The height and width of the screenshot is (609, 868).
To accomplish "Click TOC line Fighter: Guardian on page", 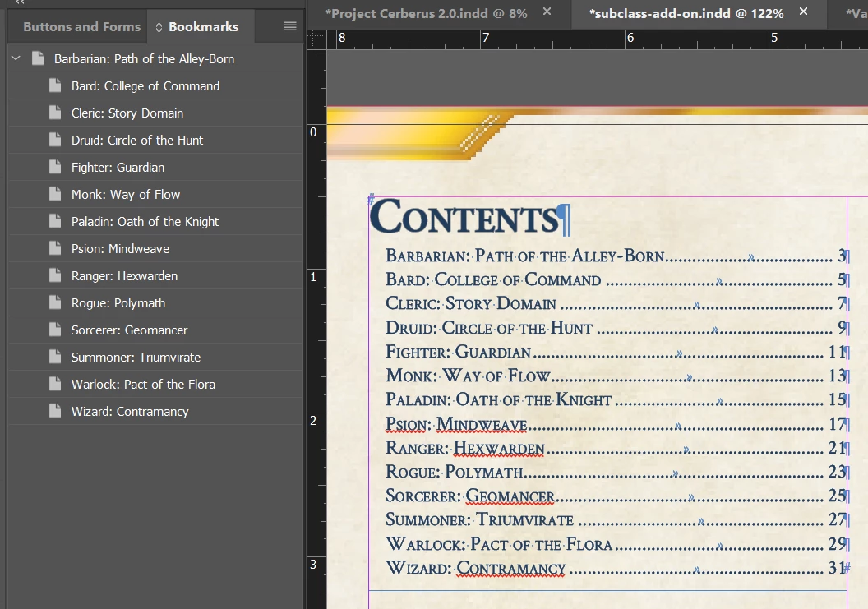I will pos(616,352).
